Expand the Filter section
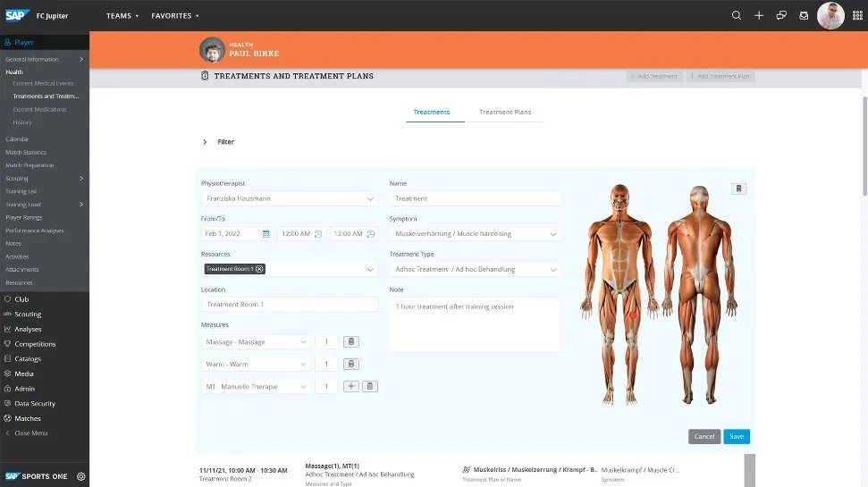868x487 pixels. (205, 142)
